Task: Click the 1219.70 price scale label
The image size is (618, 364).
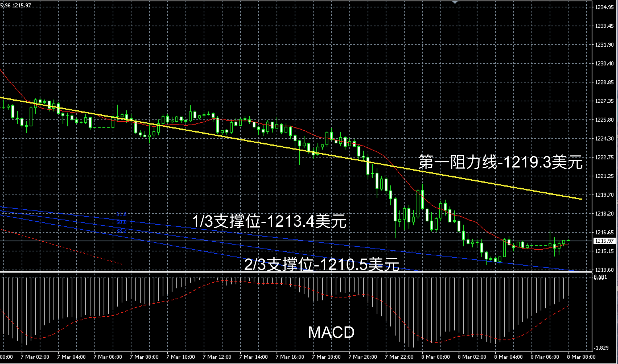Action: pyautogui.click(x=604, y=195)
